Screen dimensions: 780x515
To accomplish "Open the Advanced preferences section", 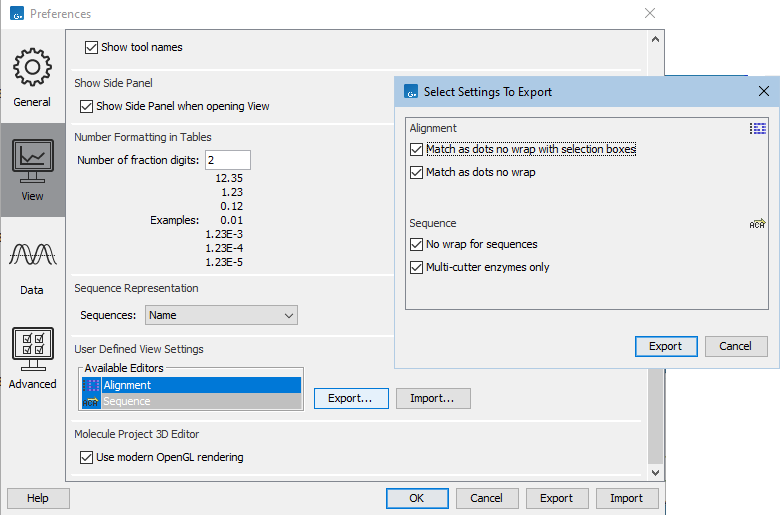I will point(32,358).
